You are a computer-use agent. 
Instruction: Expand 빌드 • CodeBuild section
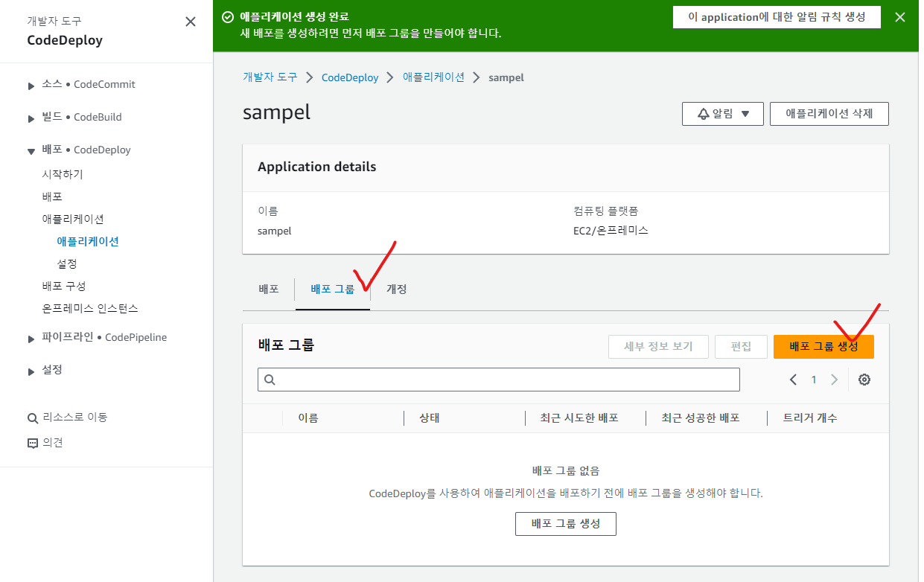click(31, 118)
